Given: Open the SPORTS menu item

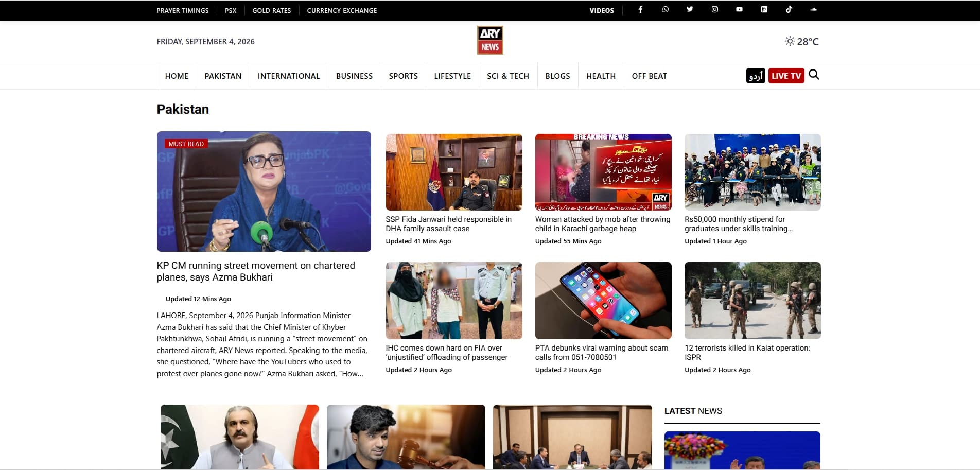Looking at the screenshot, I should [x=404, y=76].
